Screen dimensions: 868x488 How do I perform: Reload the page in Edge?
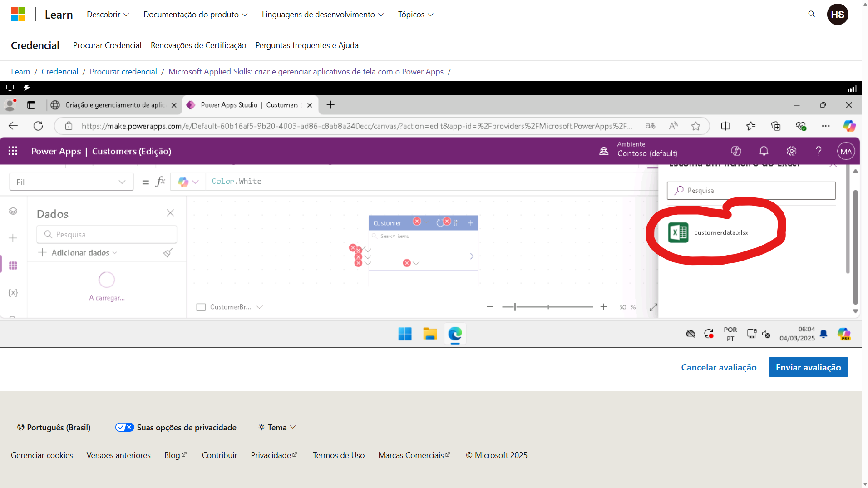(38, 126)
